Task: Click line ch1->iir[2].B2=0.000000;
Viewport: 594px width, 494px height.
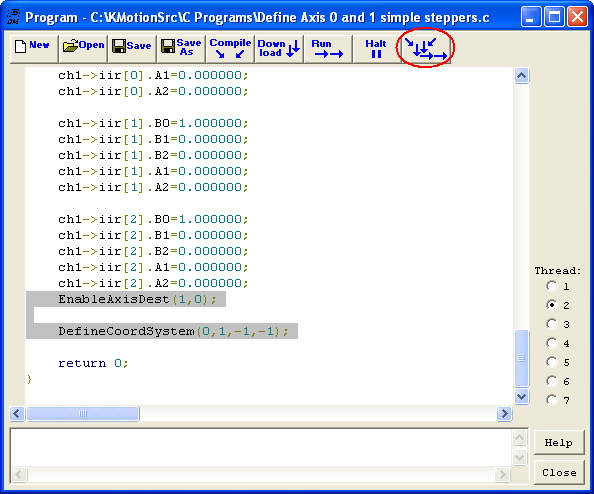Action: click(x=153, y=251)
